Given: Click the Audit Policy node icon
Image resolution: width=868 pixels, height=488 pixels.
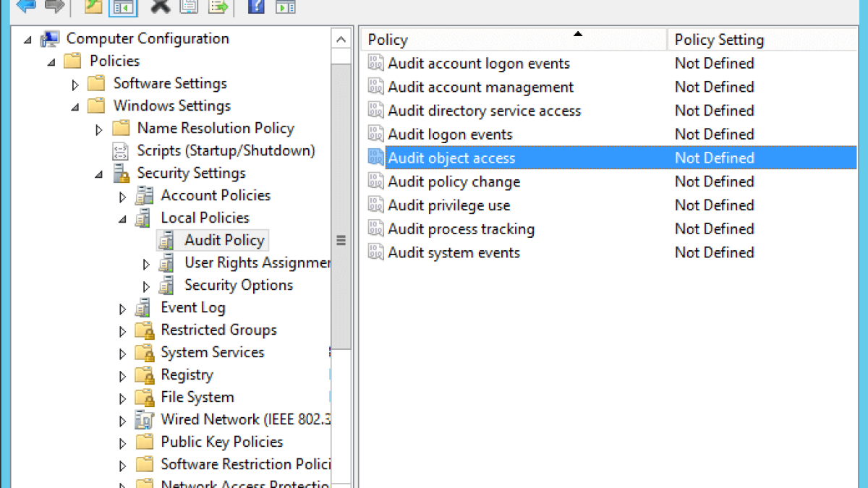Looking at the screenshot, I should [x=166, y=241].
